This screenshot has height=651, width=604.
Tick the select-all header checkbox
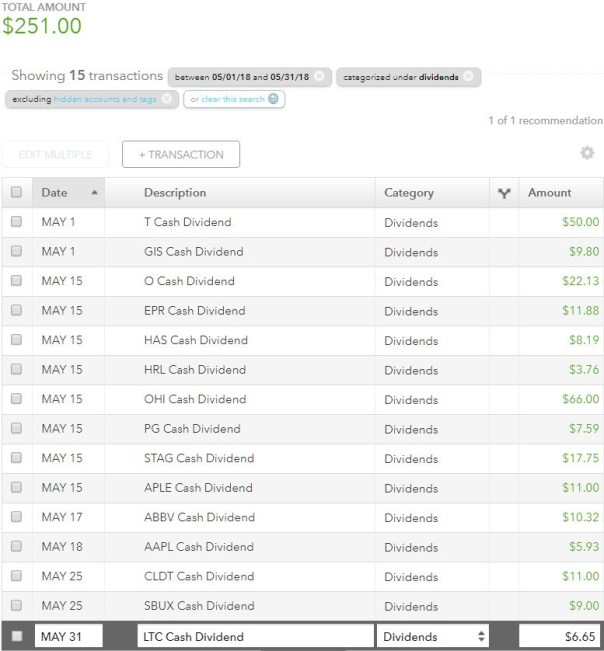coord(16,193)
